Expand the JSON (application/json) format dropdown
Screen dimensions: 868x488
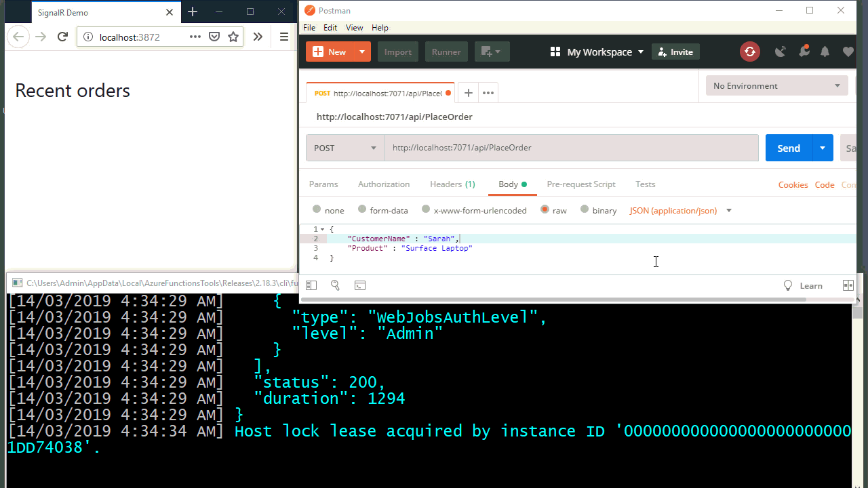pos(680,211)
